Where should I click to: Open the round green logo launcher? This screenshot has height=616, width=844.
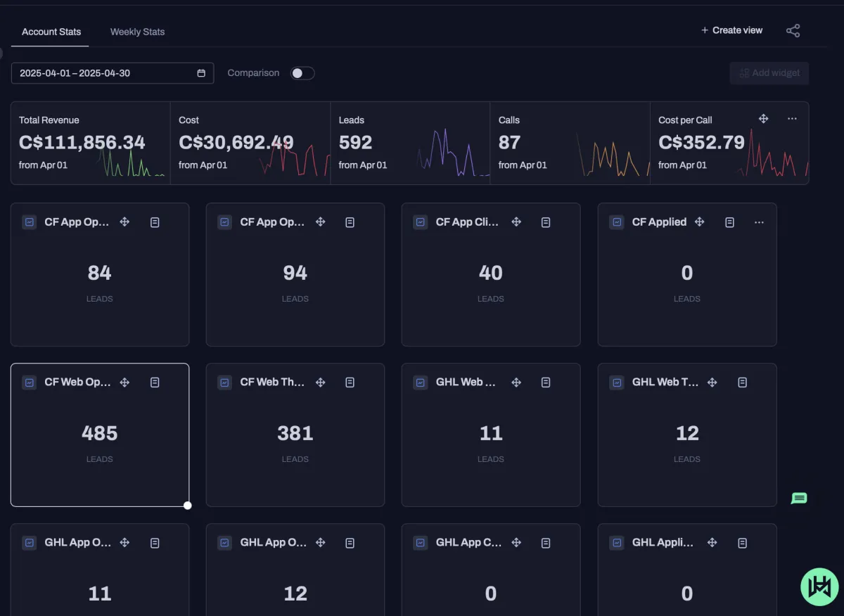pos(820,586)
